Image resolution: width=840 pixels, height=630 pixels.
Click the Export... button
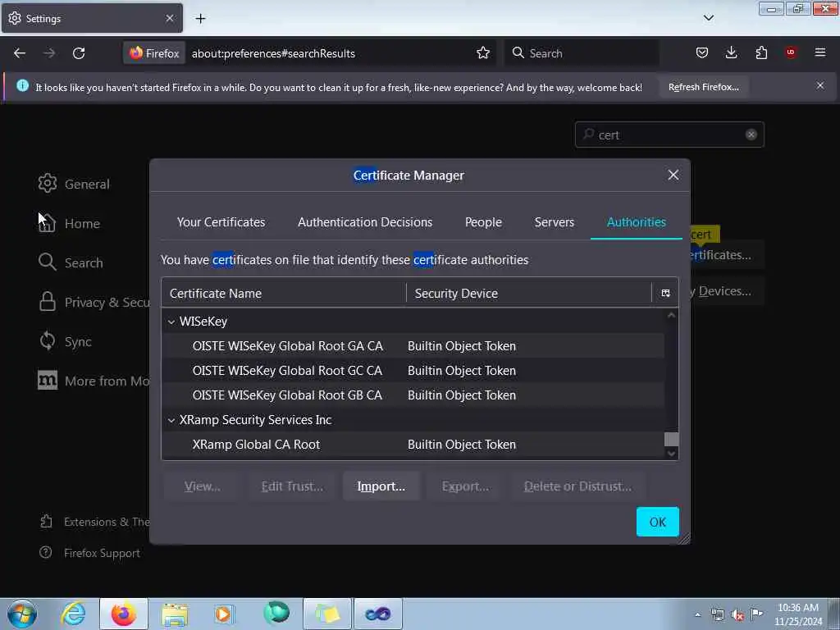coord(465,486)
